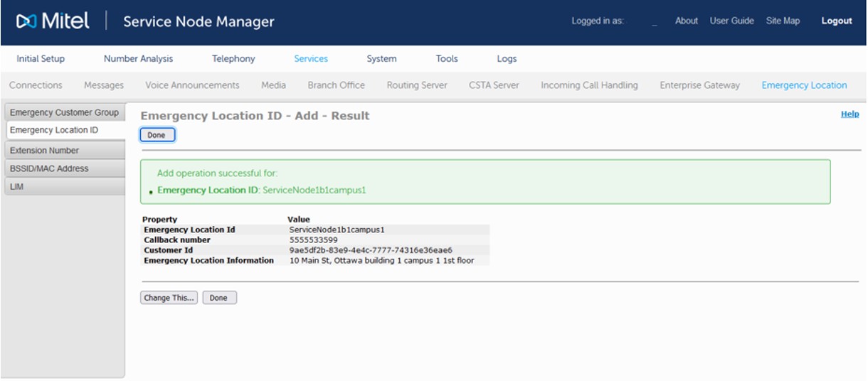Open the CSTA Server tab

click(x=494, y=85)
